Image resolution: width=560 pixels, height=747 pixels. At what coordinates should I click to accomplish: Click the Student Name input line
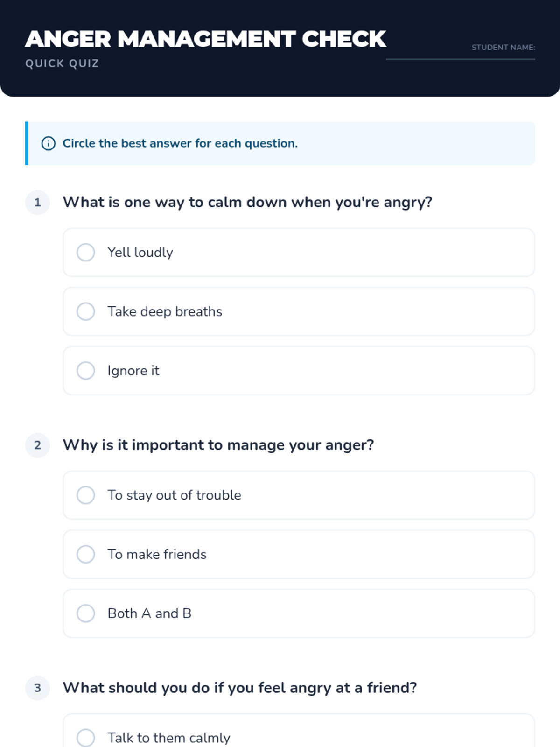click(460, 56)
